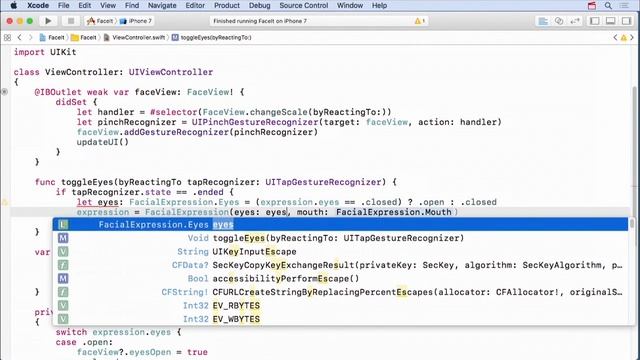This screenshot has height=360, width=640.
Task: Open the Source Control menu
Action: coord(304,5)
